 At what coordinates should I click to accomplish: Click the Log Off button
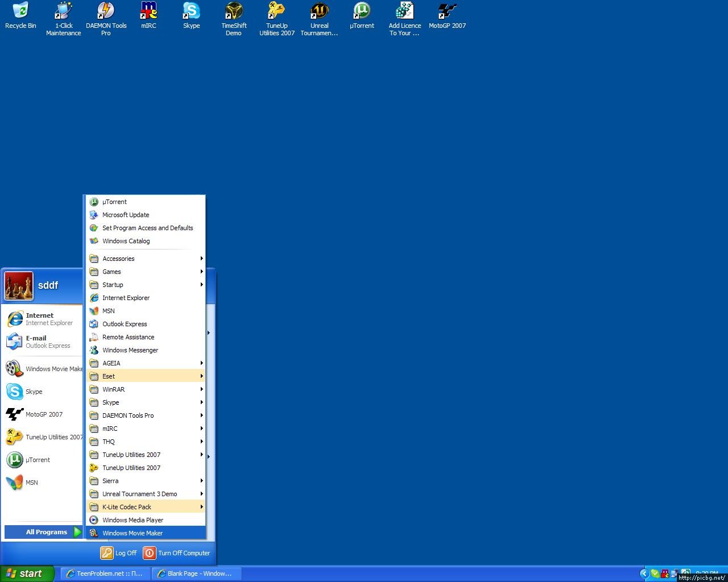click(119, 553)
